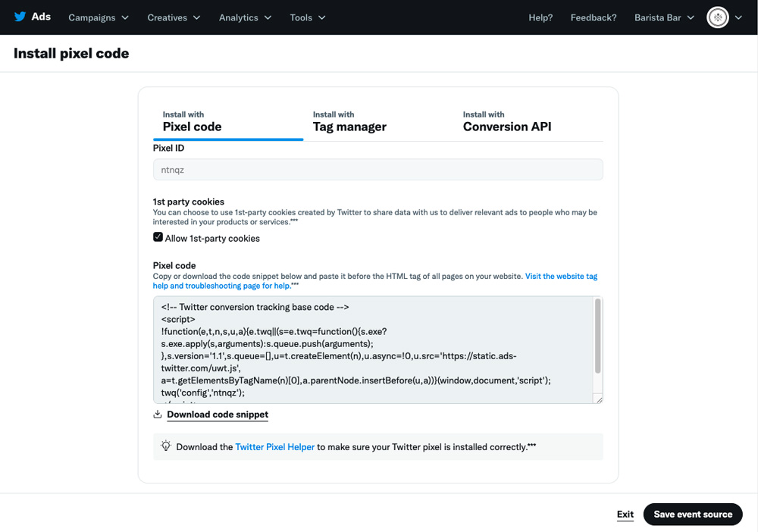
Task: Click the Twitter bird logo
Action: pyautogui.click(x=20, y=17)
